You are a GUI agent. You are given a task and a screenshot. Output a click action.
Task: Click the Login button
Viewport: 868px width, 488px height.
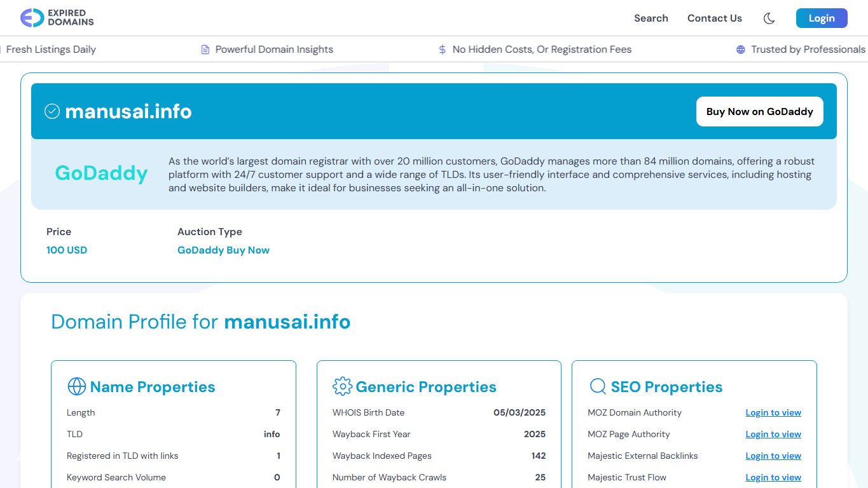822,18
